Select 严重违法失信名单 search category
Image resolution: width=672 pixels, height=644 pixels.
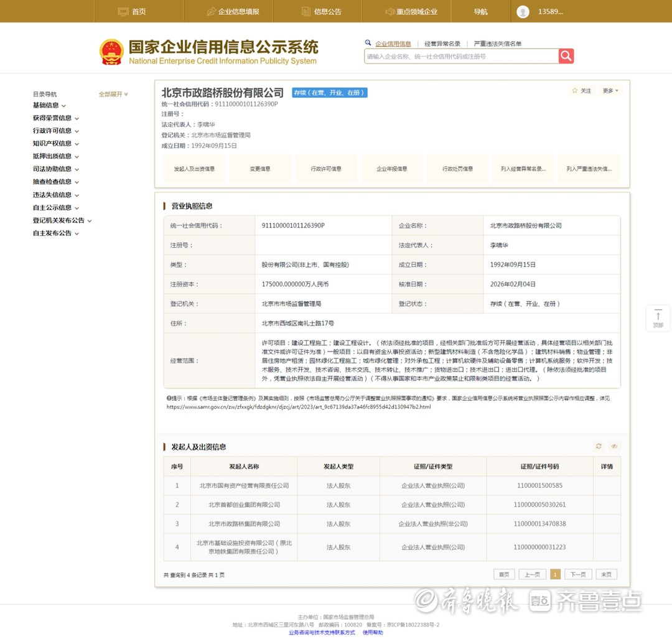click(x=498, y=44)
